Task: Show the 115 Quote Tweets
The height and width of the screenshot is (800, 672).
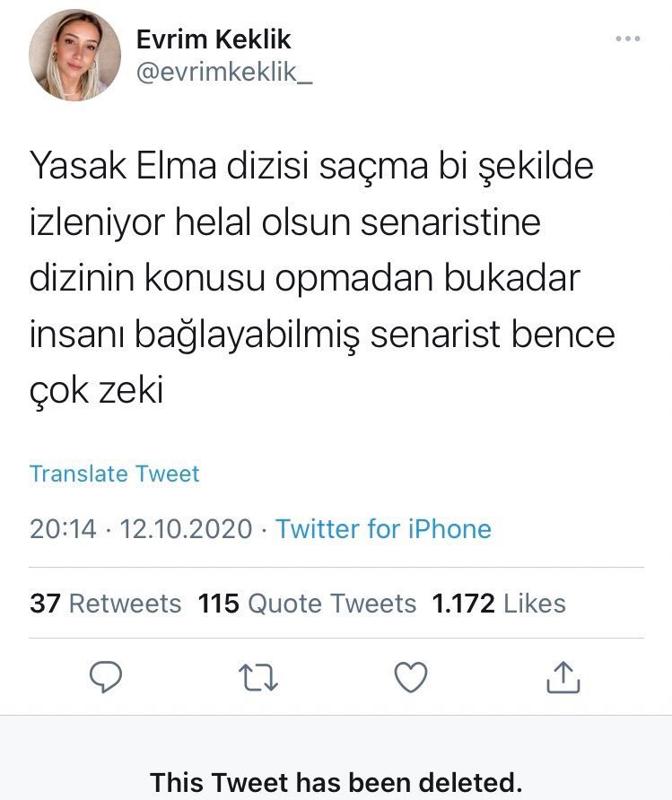Action: [x=307, y=604]
